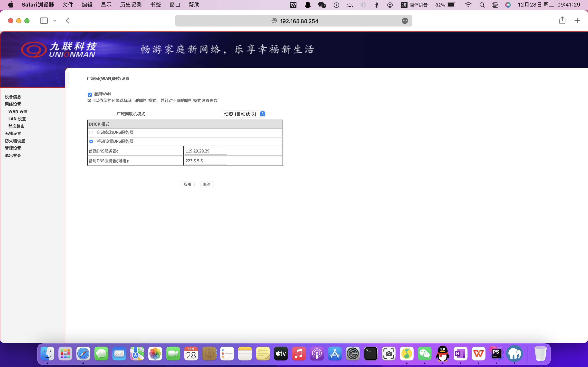This screenshot has height=367, width=588.
Task: Launch QQ penguin icon in Dock
Action: [x=442, y=354]
